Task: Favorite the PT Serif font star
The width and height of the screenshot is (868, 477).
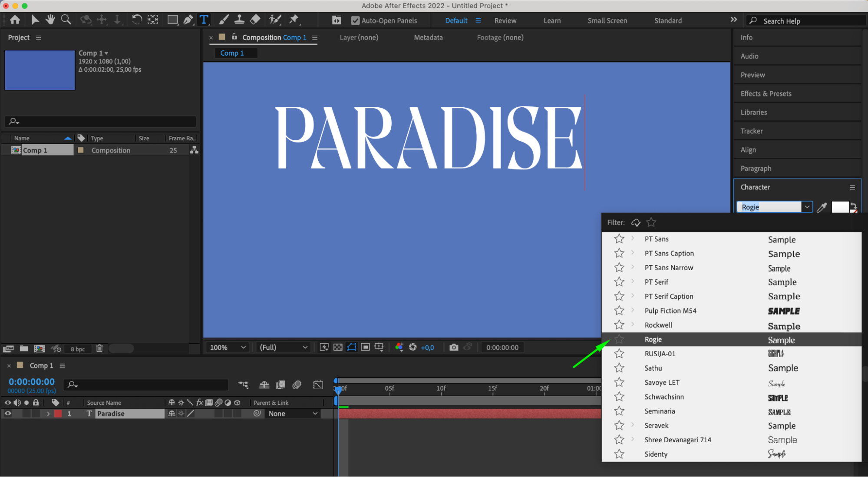Action: pyautogui.click(x=619, y=282)
